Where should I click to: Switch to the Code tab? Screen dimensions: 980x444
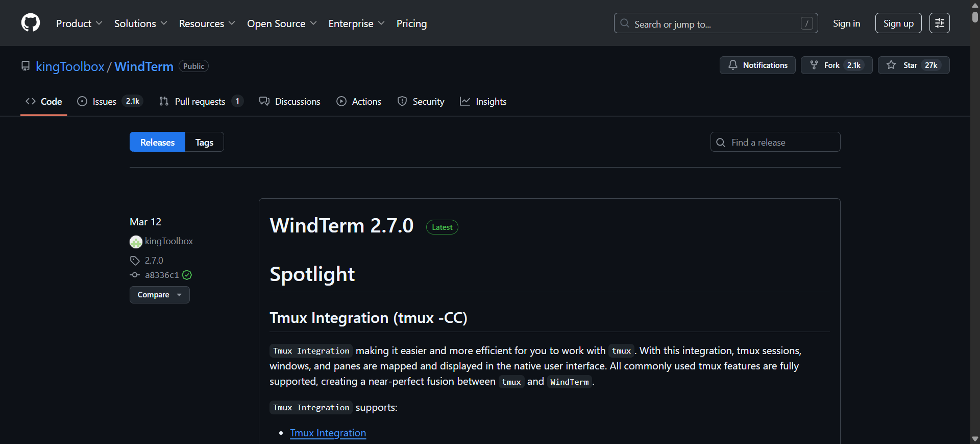(x=44, y=102)
